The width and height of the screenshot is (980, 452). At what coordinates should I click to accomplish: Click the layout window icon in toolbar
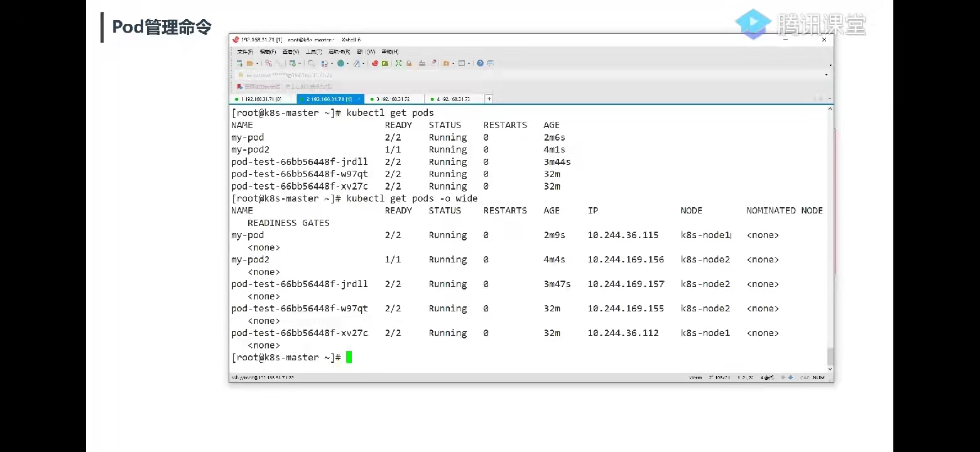click(462, 63)
